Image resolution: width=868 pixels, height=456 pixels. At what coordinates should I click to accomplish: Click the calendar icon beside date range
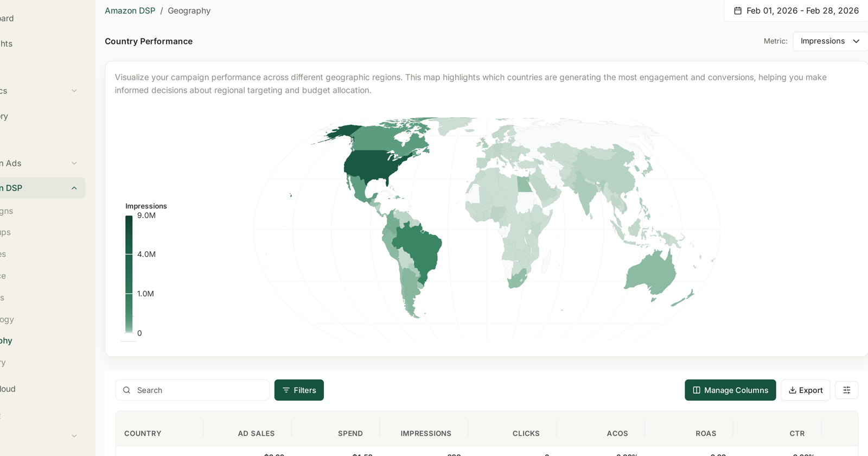coord(738,11)
